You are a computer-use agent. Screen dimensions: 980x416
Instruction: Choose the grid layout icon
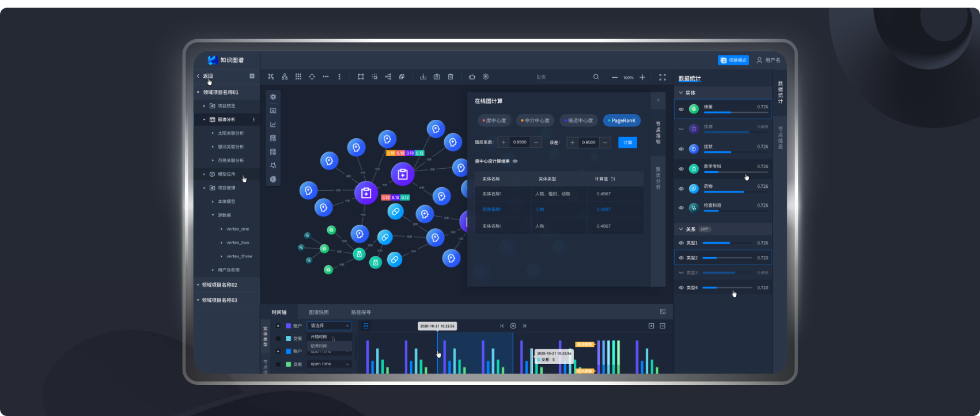(x=298, y=77)
